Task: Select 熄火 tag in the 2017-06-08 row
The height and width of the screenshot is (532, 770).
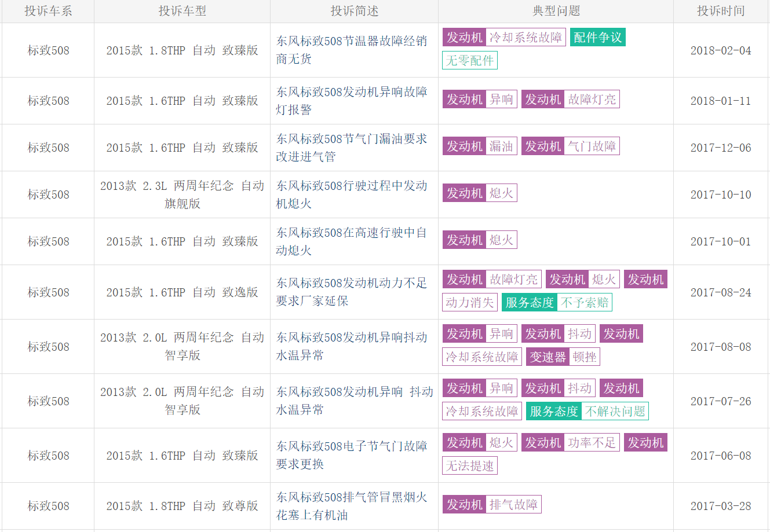Action: coord(501,442)
